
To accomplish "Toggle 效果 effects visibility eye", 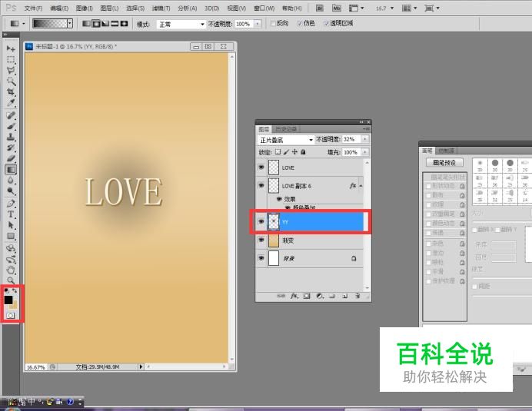I will [279, 199].
